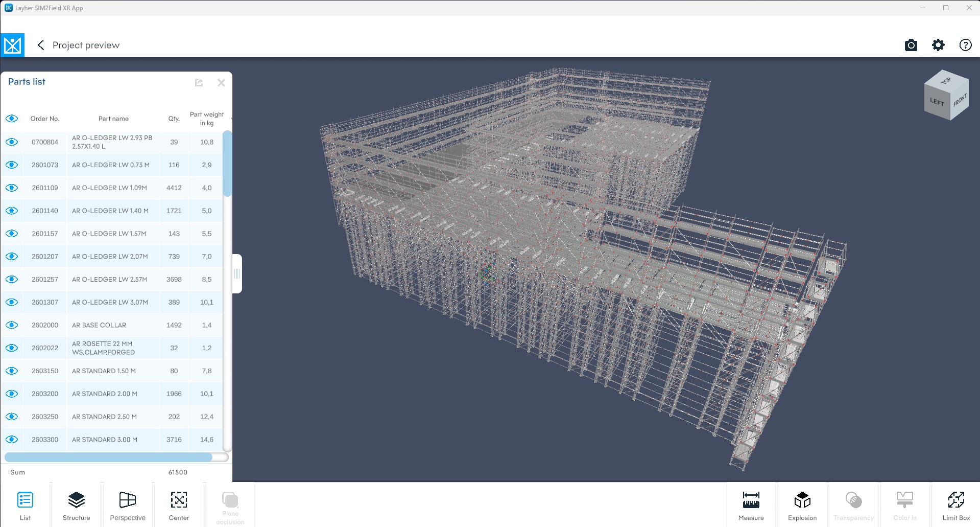The image size is (980, 527).
Task: Open help with the question mark icon
Action: [965, 45]
